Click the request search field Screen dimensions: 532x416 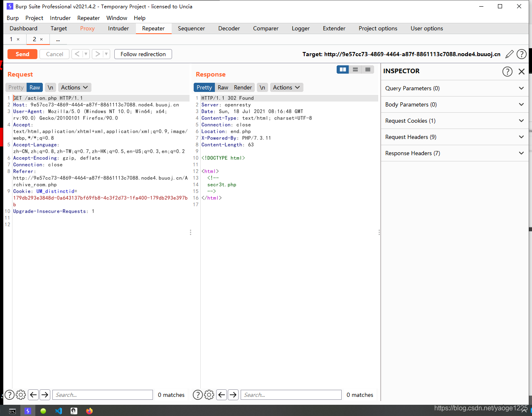pos(103,395)
